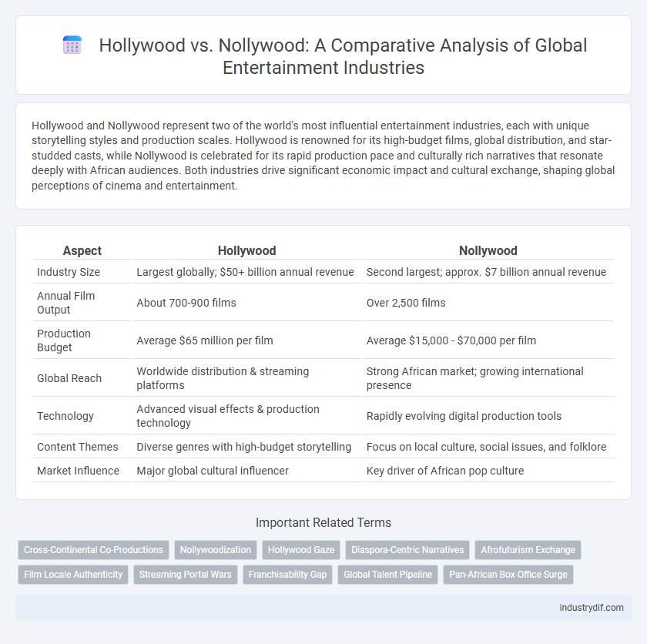
Task: Visit the industrydif.com footer link
Action: [592, 608]
